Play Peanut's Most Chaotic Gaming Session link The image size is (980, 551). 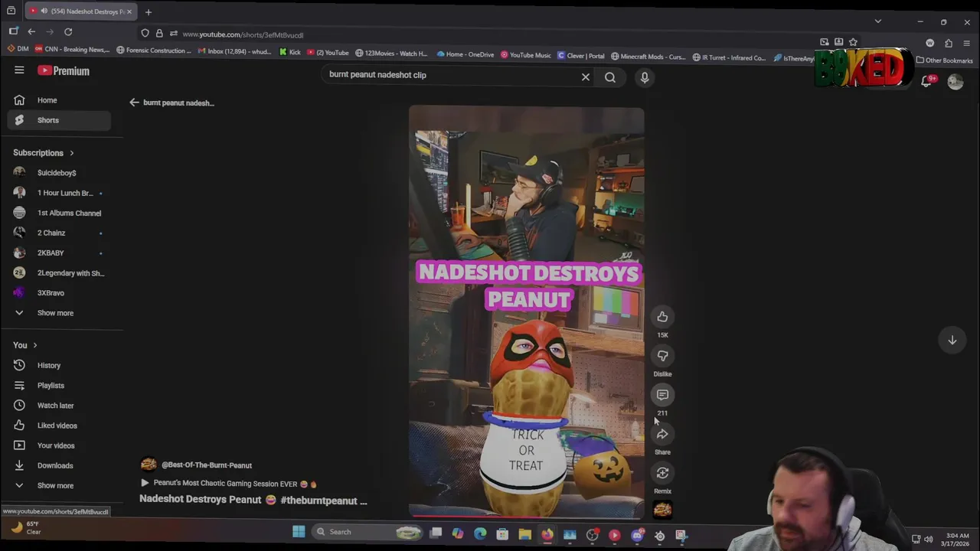click(x=228, y=484)
